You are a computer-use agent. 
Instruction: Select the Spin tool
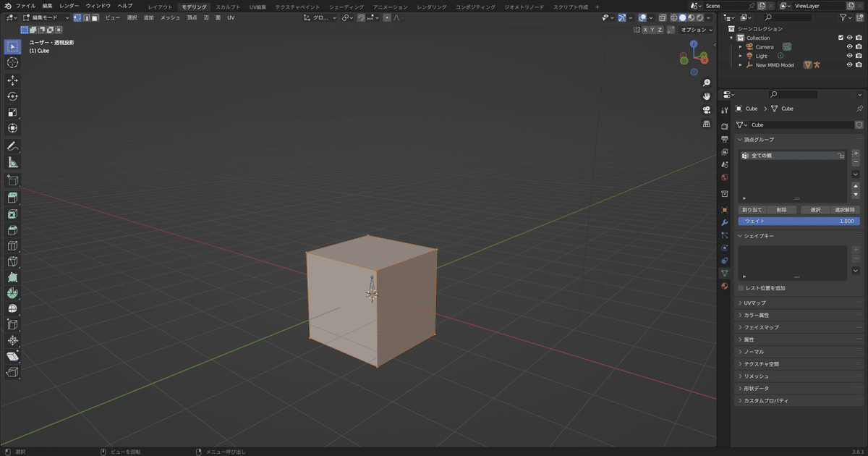[12, 293]
